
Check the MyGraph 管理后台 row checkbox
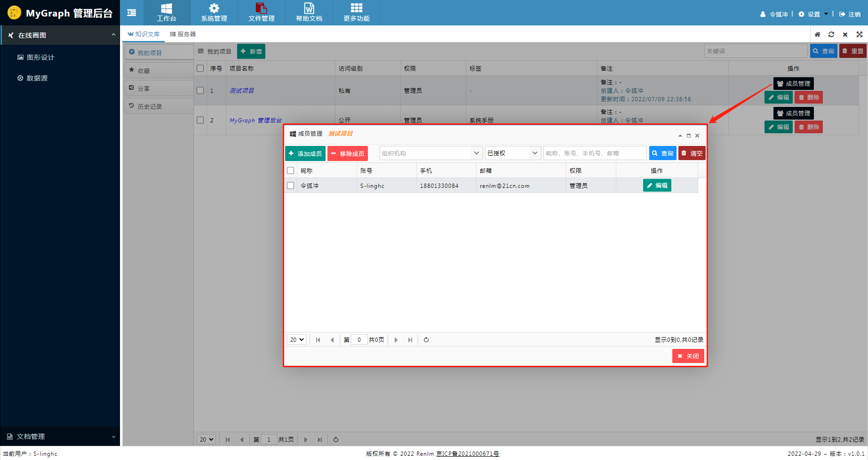click(200, 120)
